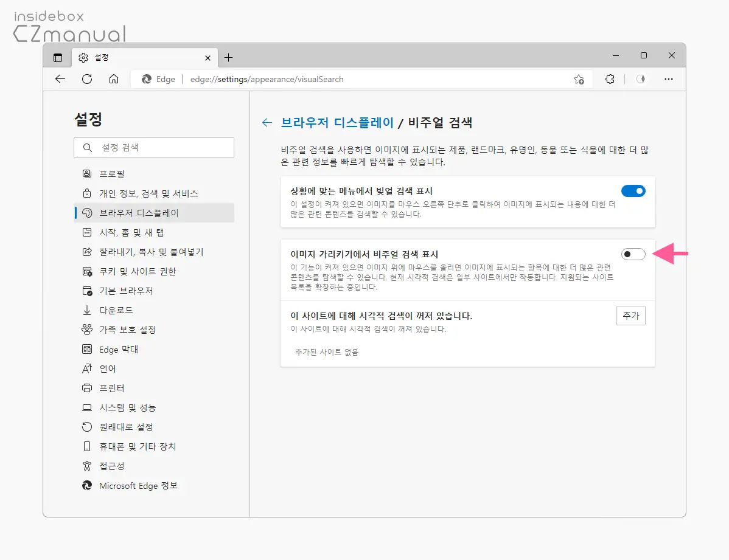The width and height of the screenshot is (729, 560).
Task: Focus the 설정 검색 search box
Action: click(x=154, y=147)
